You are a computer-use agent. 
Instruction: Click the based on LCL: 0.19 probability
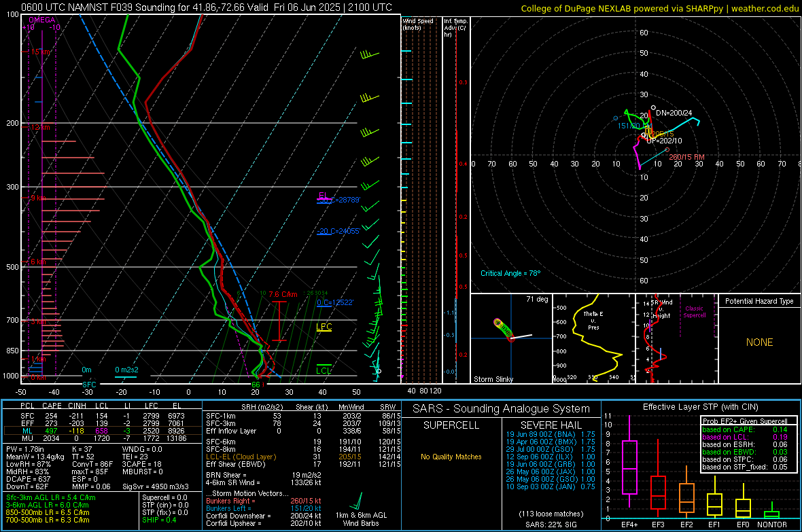point(745,437)
